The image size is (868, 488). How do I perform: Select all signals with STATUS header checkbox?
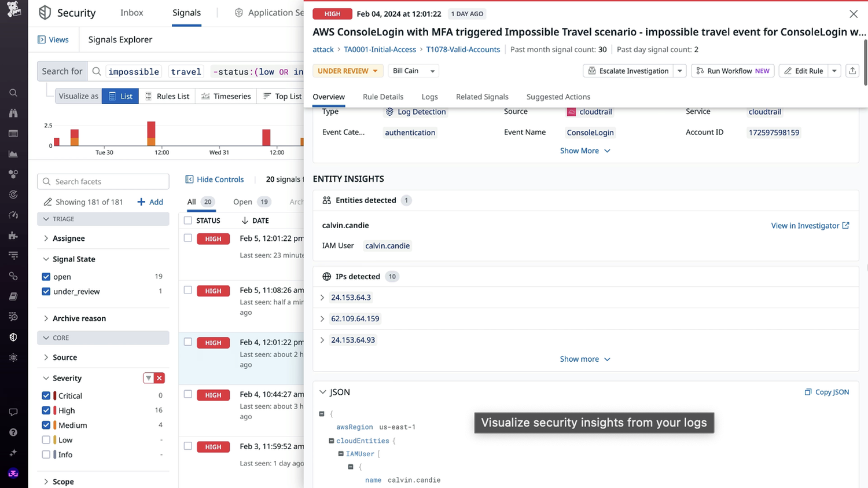188,221
